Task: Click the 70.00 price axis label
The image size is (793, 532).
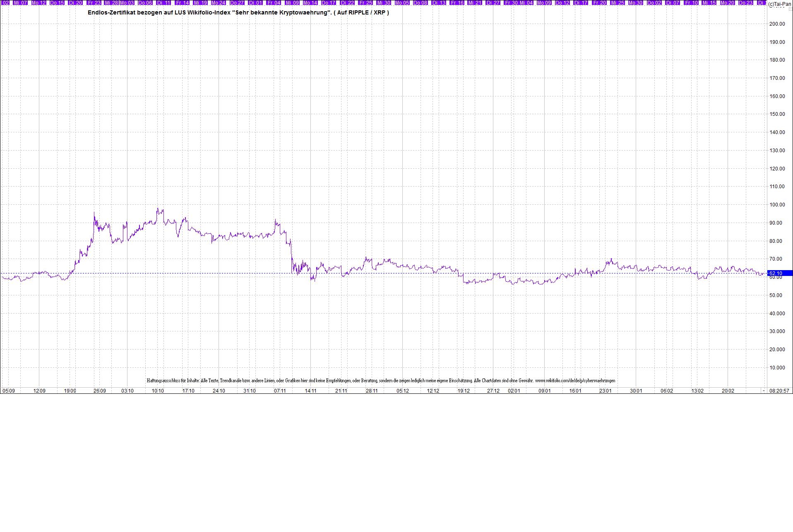Action: point(776,259)
